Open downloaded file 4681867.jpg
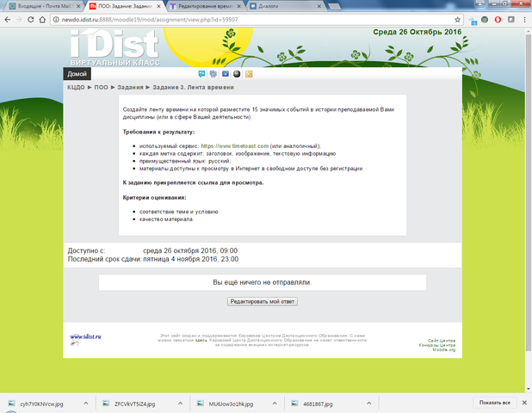Viewport: 532px width, 413px height. tap(318, 404)
